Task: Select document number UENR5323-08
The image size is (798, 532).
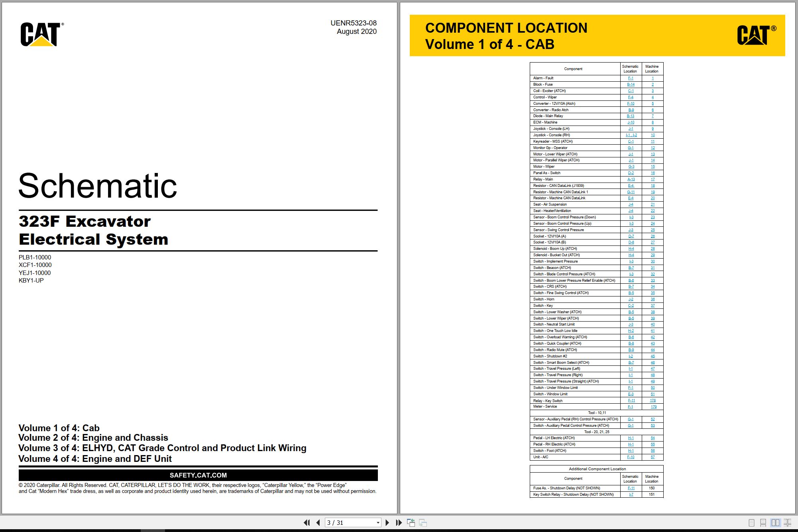Action: [354, 23]
